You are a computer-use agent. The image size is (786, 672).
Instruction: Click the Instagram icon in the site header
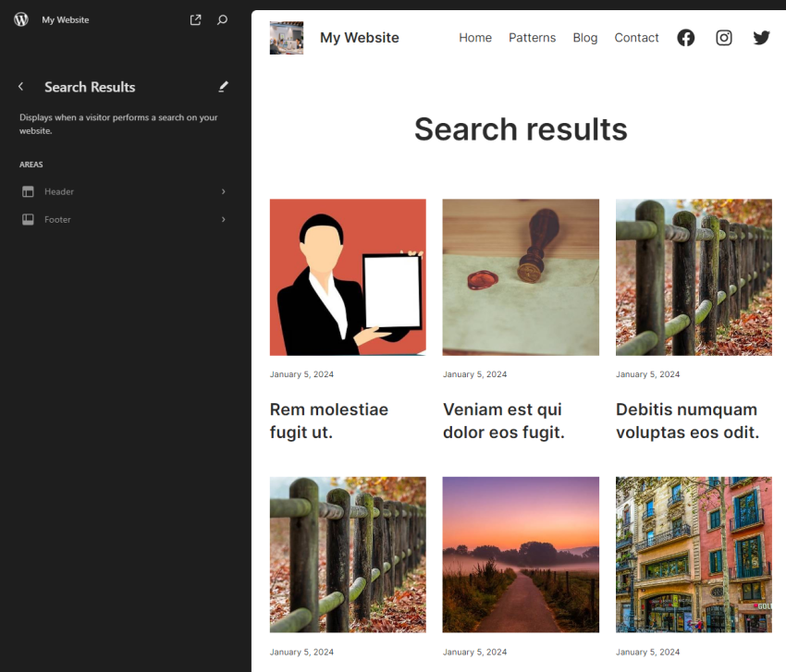tap(723, 38)
